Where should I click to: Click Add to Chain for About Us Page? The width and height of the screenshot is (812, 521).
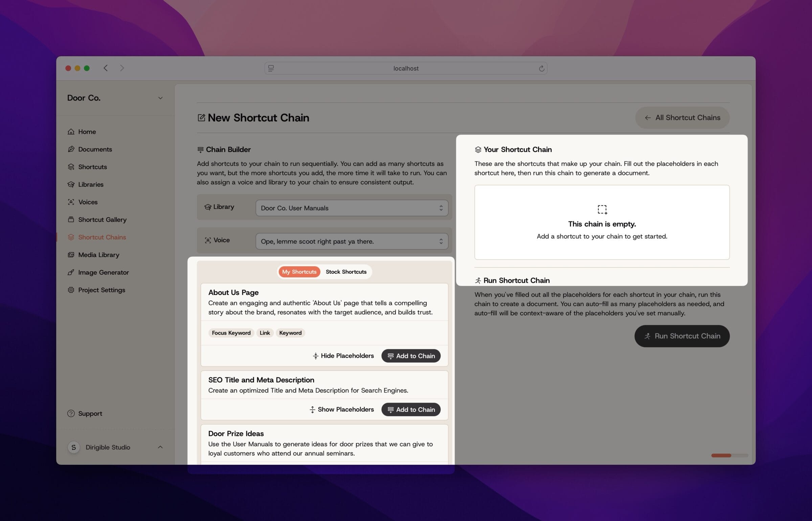(x=411, y=356)
